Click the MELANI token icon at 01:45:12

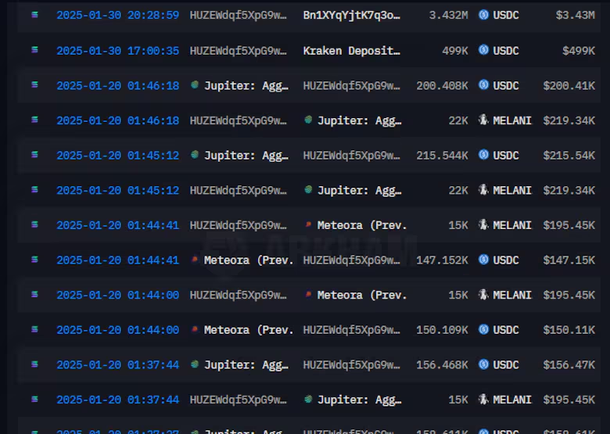coord(484,190)
